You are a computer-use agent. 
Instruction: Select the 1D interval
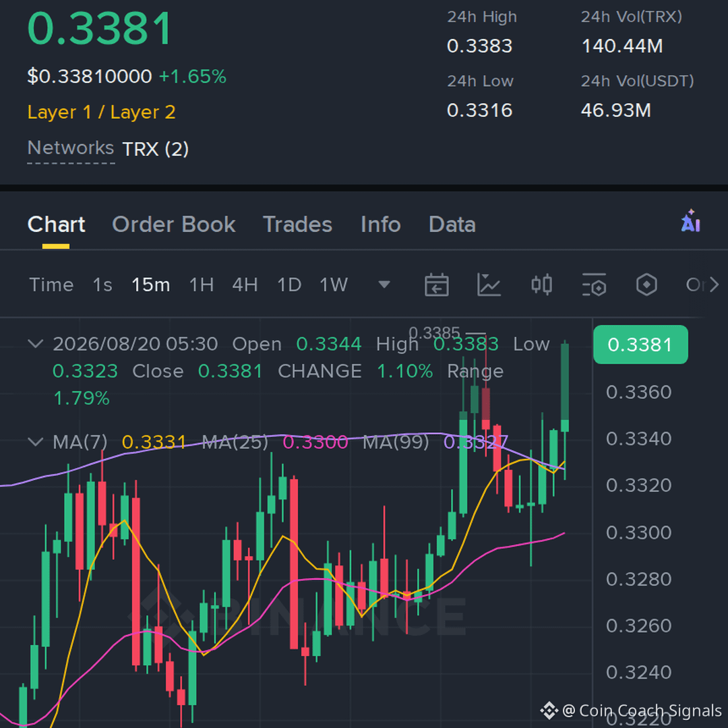(289, 284)
